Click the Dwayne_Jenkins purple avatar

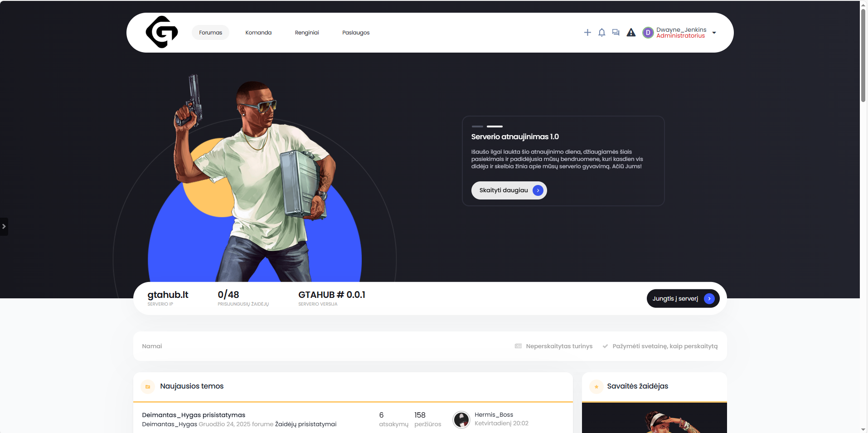[x=648, y=33]
